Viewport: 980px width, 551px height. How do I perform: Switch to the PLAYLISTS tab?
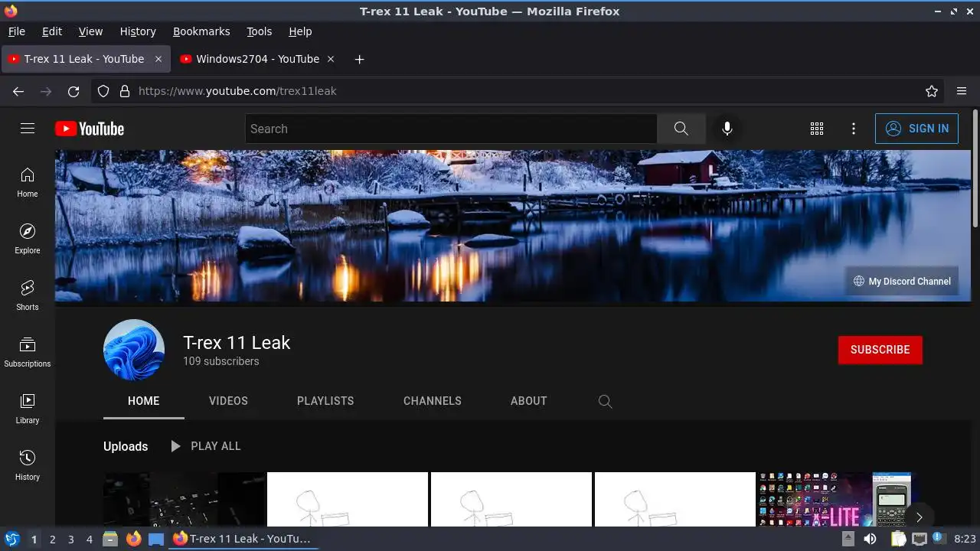point(325,401)
